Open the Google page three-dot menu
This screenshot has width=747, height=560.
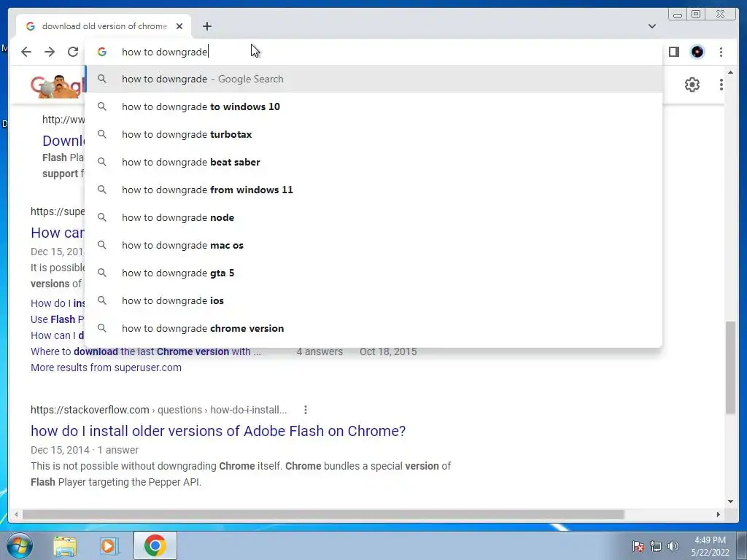(x=721, y=85)
